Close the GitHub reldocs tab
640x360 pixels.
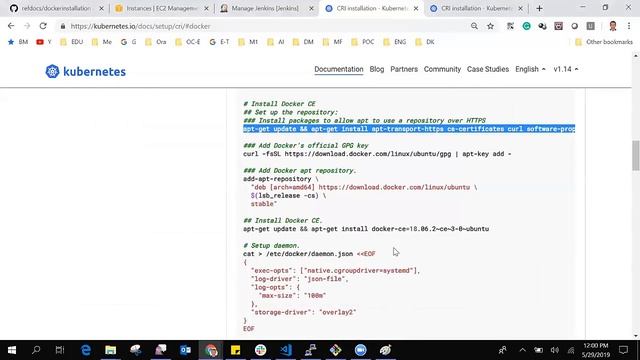[x=102, y=8]
